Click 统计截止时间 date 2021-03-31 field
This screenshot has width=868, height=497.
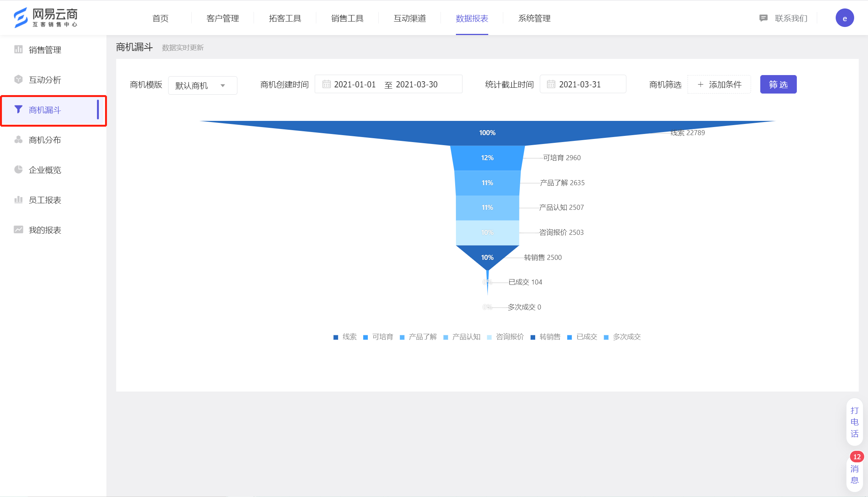pyautogui.click(x=583, y=84)
